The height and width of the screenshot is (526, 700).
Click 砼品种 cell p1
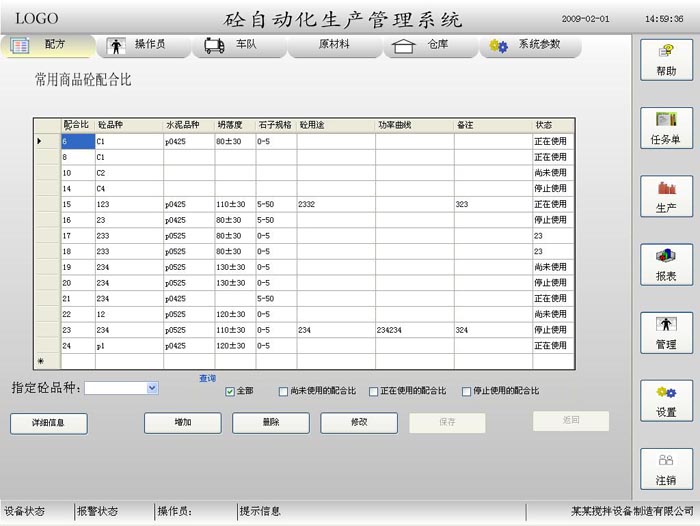point(129,346)
